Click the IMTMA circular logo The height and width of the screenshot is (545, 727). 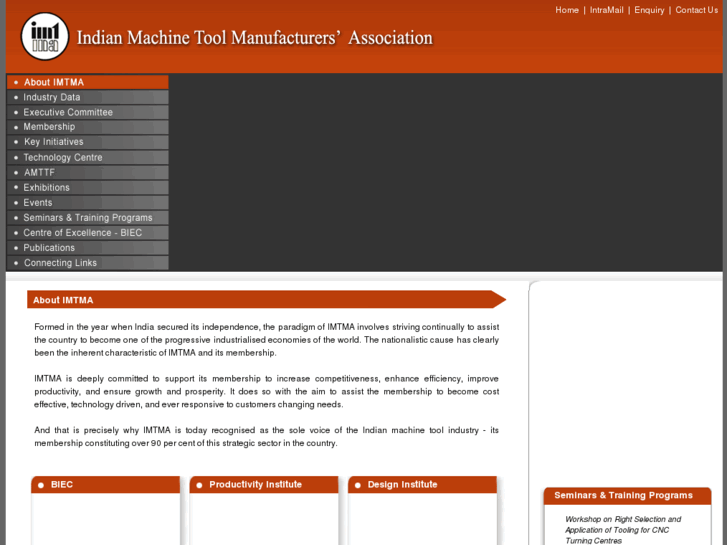[x=45, y=36]
